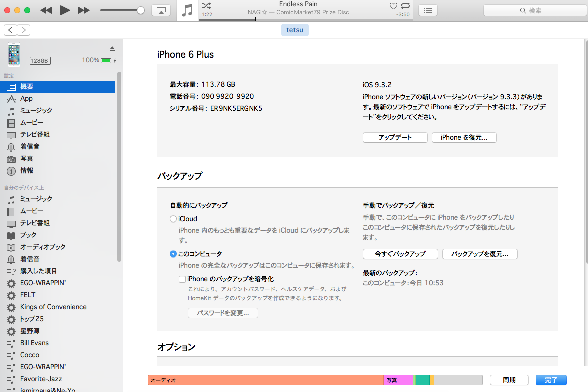Open the ミュージック settings in sidebar
The height and width of the screenshot is (392, 588).
pyautogui.click(x=36, y=110)
